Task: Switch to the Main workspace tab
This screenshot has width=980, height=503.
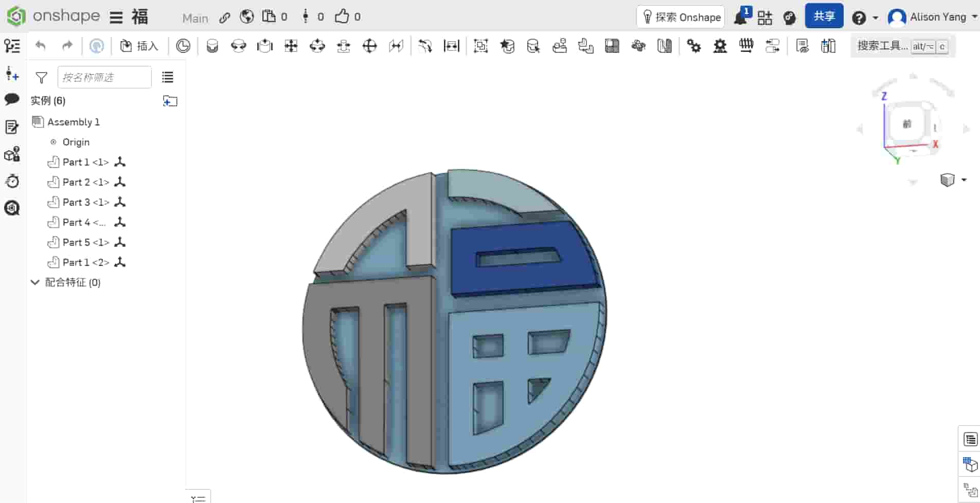Action: (x=195, y=18)
